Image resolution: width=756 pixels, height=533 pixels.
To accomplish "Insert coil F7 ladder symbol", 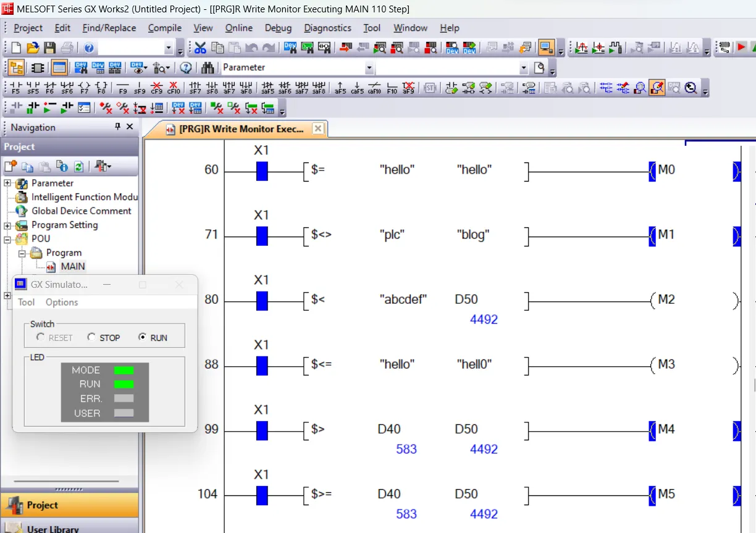I will 85,88.
